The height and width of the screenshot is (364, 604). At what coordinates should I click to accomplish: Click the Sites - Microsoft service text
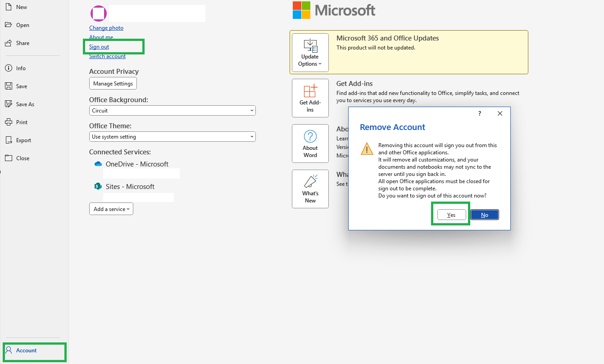[x=130, y=187]
